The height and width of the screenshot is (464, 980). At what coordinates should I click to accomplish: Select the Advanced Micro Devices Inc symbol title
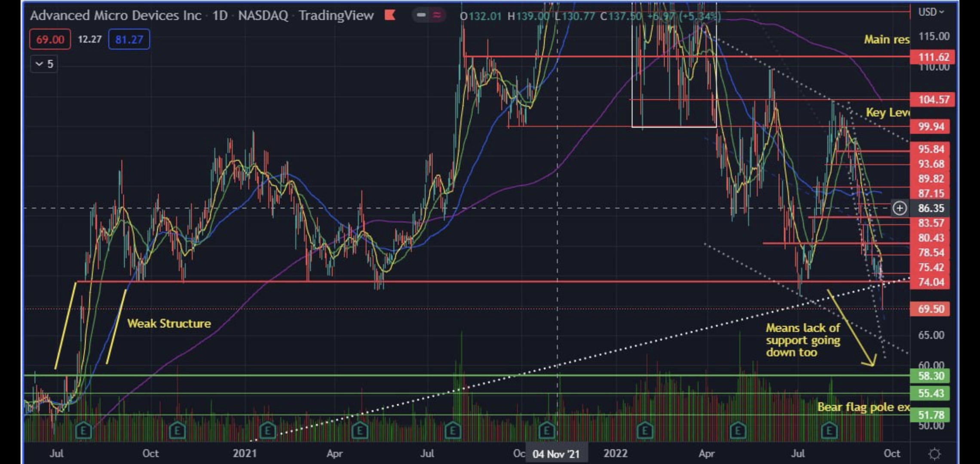116,15
